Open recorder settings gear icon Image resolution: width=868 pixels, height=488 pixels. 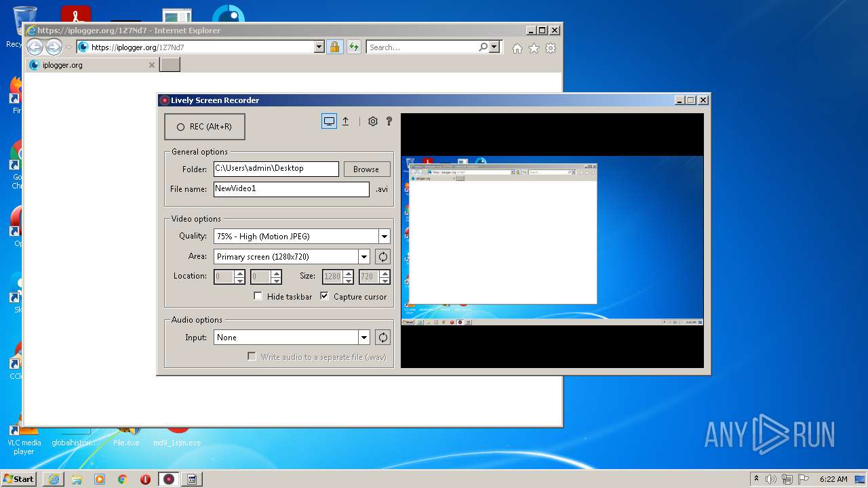pos(373,121)
